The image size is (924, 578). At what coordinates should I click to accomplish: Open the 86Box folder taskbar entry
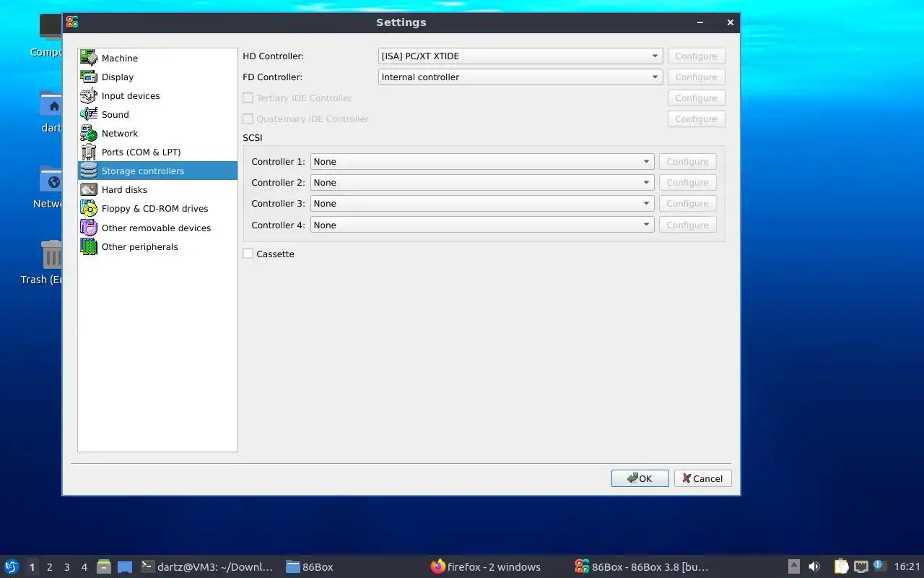tap(310, 566)
